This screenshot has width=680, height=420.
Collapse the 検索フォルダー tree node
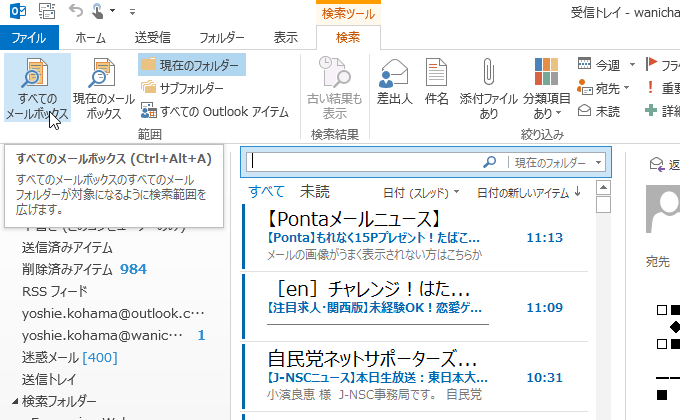point(15,401)
